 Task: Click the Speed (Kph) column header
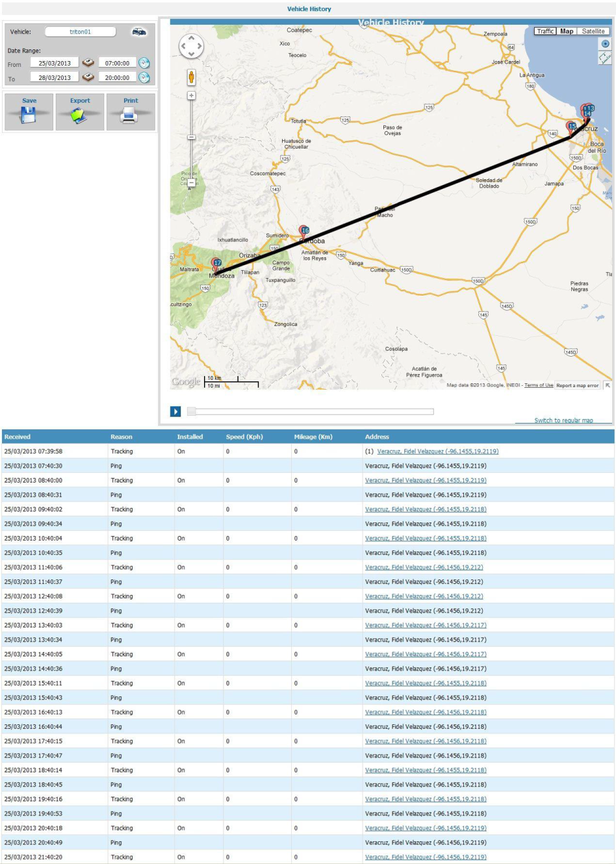244,437
